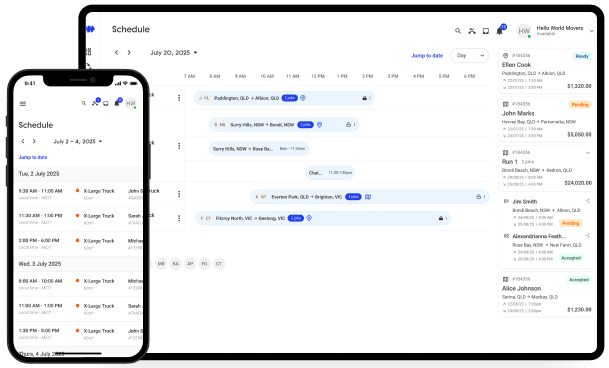The height and width of the screenshot is (368, 609).
Task: Click the Pending tag on John Marks card
Action: tap(580, 105)
